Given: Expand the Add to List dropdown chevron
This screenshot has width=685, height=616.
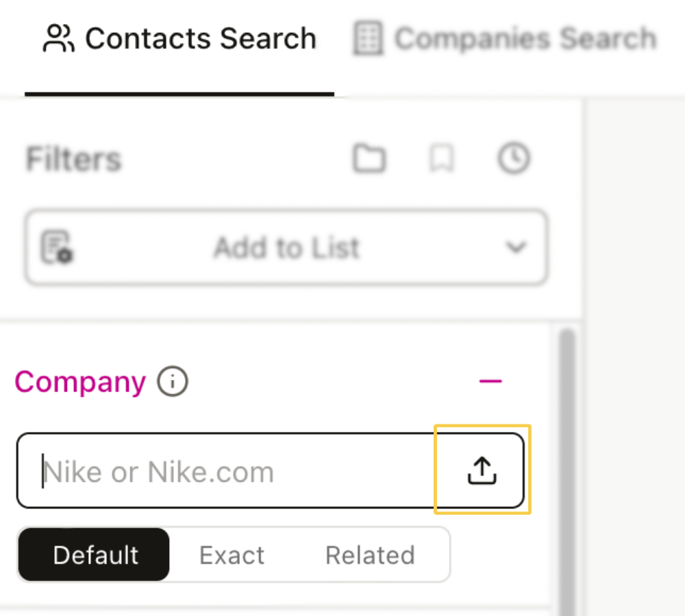Looking at the screenshot, I should click(x=516, y=248).
